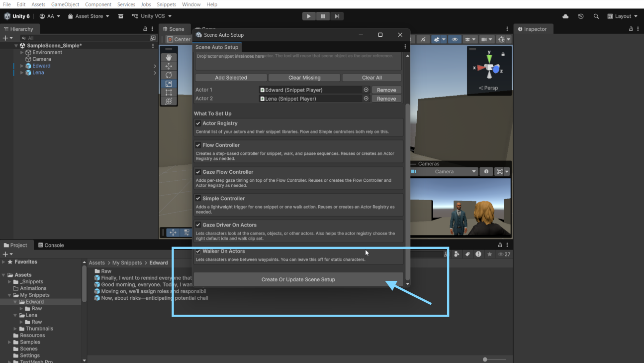This screenshot has height=363, width=644.
Task: Switch to the Console tab
Action: pos(50,245)
